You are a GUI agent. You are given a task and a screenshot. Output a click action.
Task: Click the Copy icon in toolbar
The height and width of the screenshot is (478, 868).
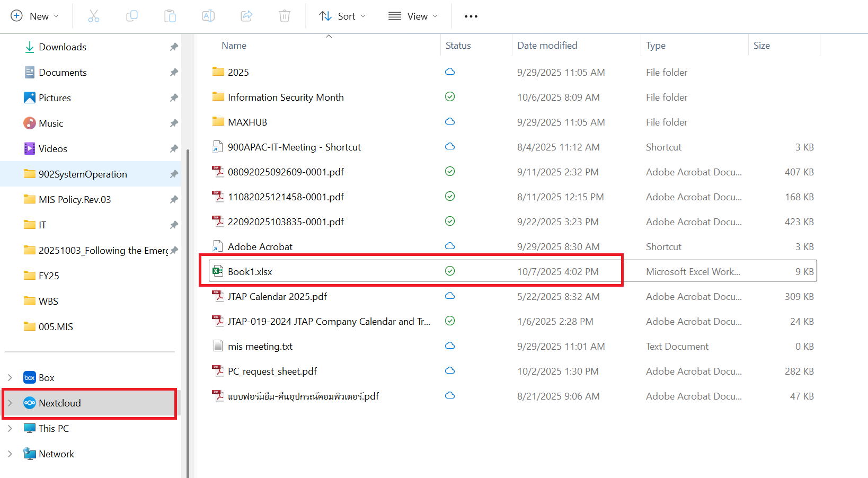point(132,16)
